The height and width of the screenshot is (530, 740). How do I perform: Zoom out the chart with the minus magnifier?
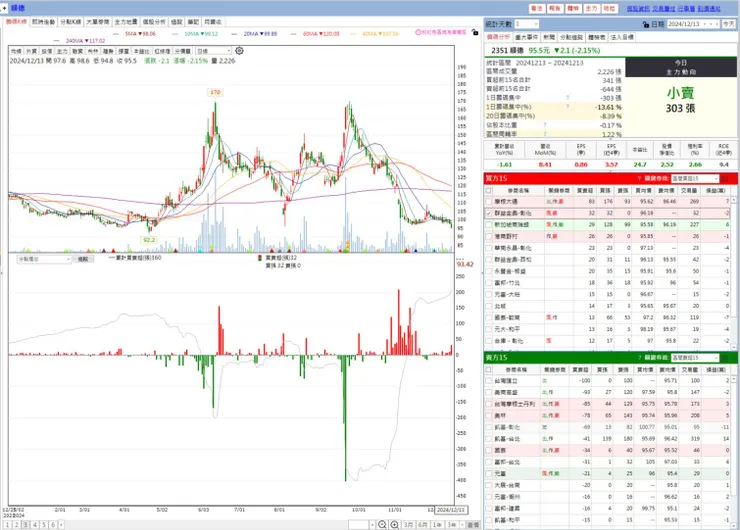(382, 524)
